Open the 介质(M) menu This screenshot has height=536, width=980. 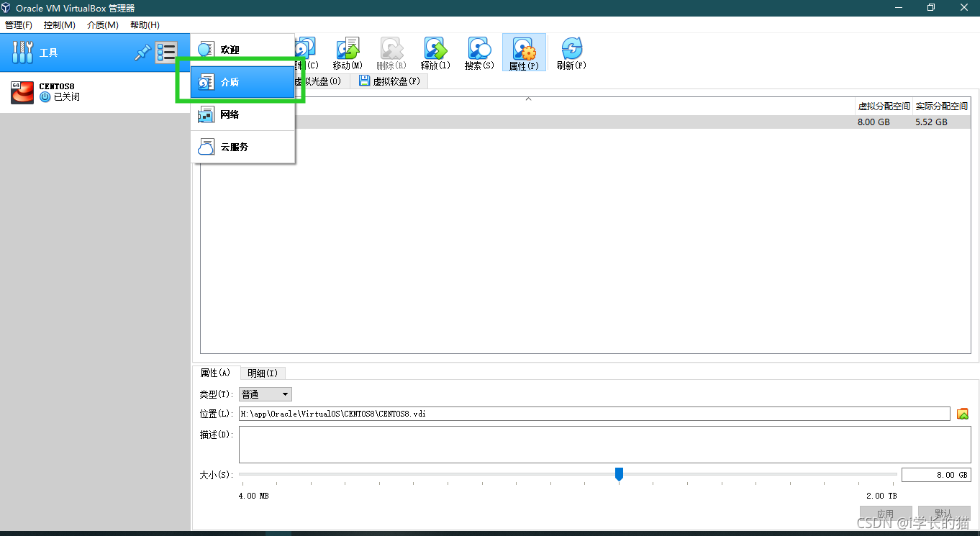(x=103, y=25)
